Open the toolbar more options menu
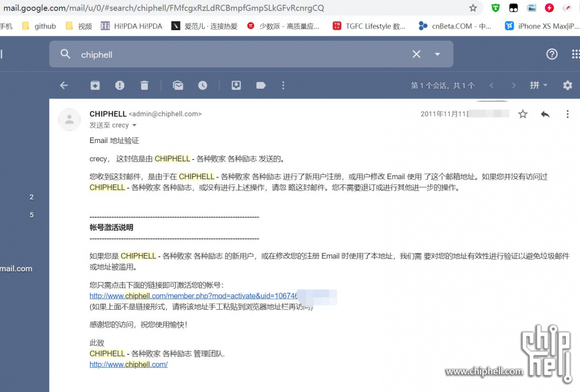This screenshot has width=580, height=392. click(283, 85)
